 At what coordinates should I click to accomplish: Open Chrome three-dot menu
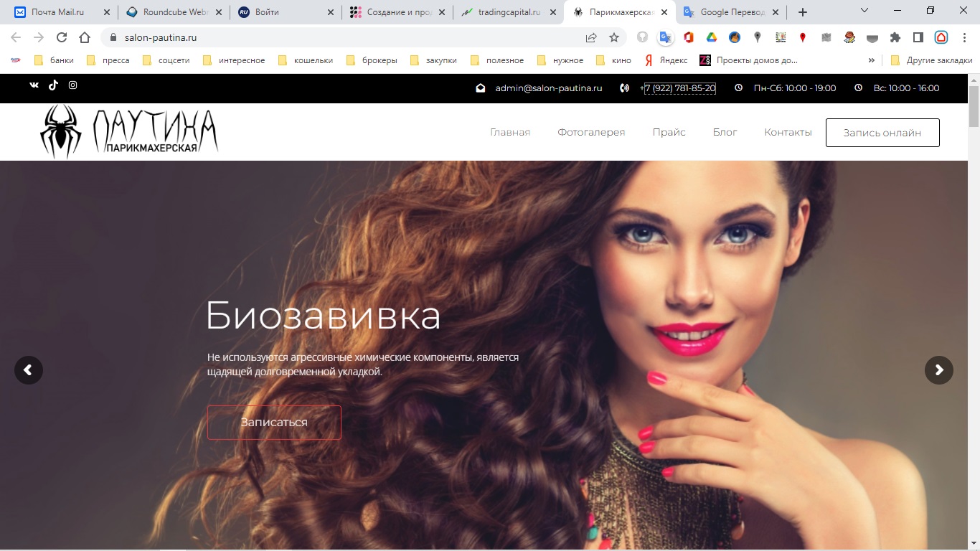click(964, 37)
